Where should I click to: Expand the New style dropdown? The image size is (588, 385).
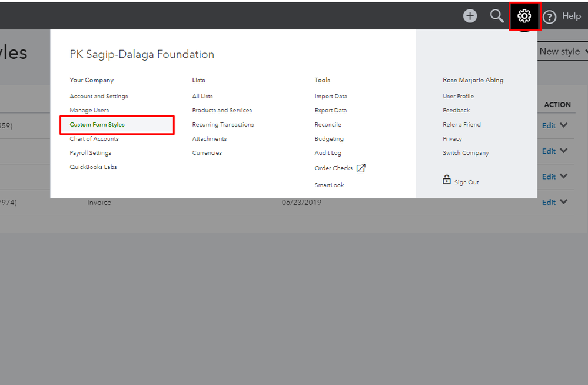pos(562,52)
